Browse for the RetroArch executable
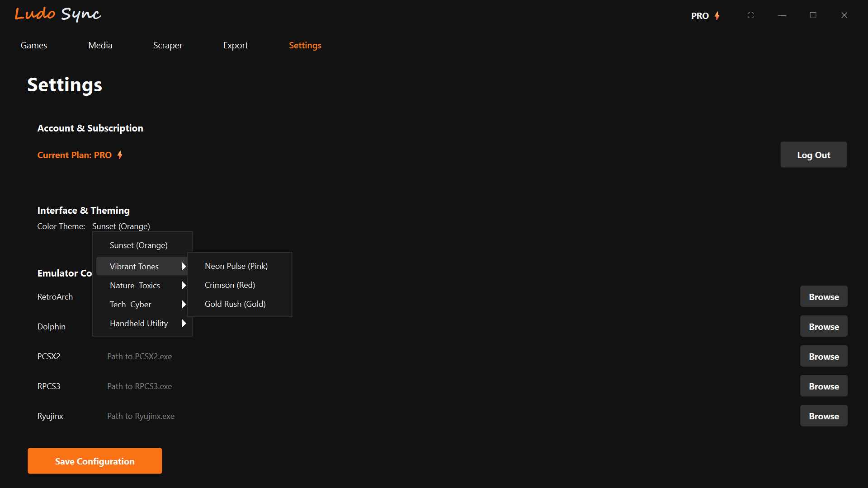The image size is (868, 488). pyautogui.click(x=823, y=296)
